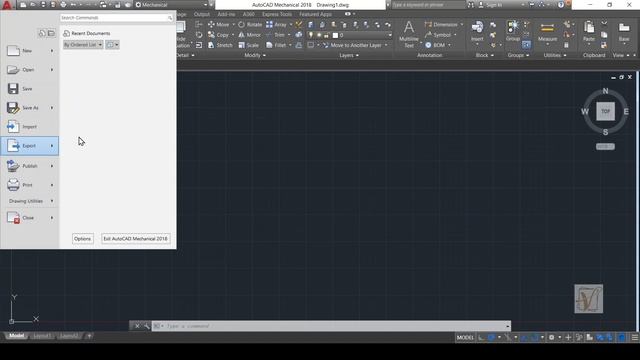Open the A360 ribbon tab
This screenshot has height=360, width=640.
click(x=248, y=14)
